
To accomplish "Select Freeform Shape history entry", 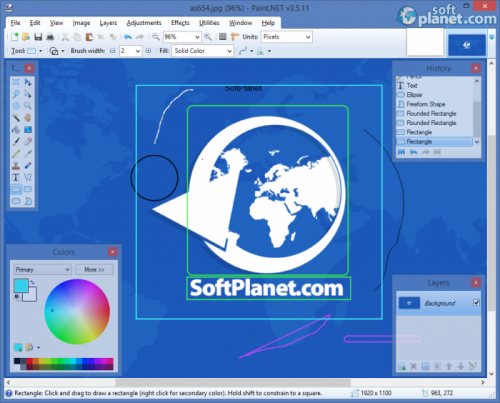I will pos(426,104).
